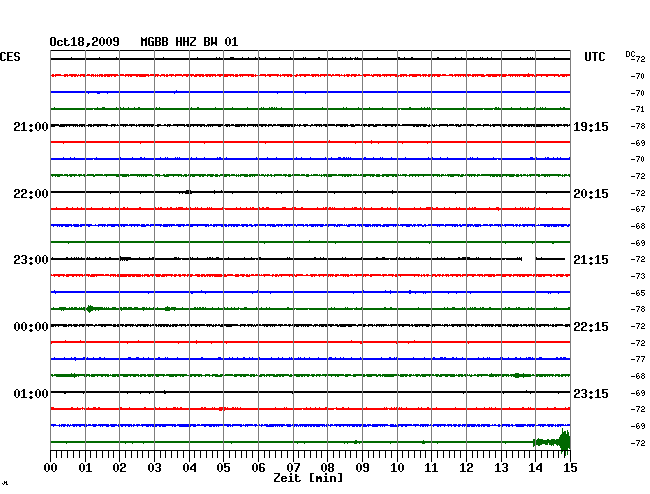Click minute tick label 00 on axis

[51, 468]
